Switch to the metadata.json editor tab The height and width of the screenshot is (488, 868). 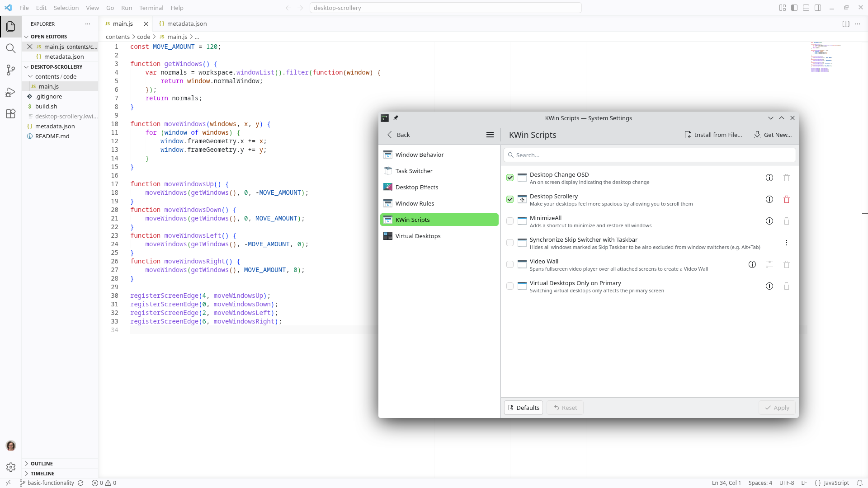tap(186, 23)
